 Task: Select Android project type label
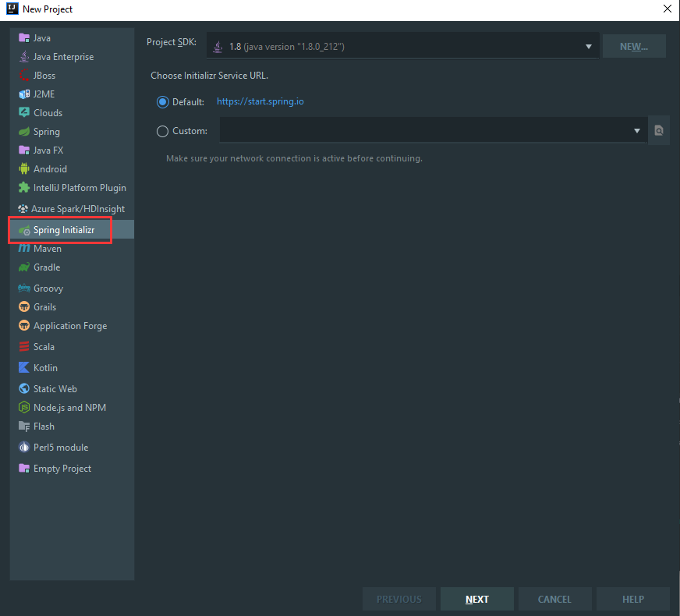(x=51, y=169)
